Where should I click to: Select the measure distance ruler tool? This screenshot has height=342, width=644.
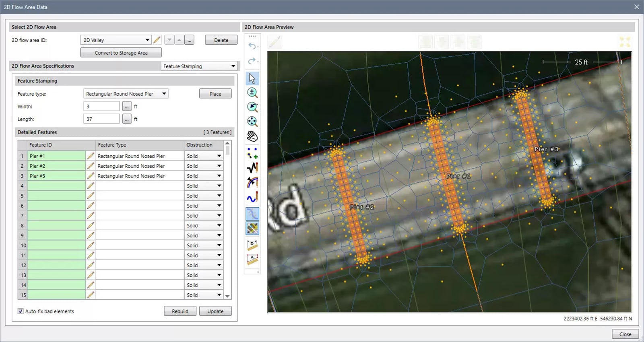click(252, 245)
